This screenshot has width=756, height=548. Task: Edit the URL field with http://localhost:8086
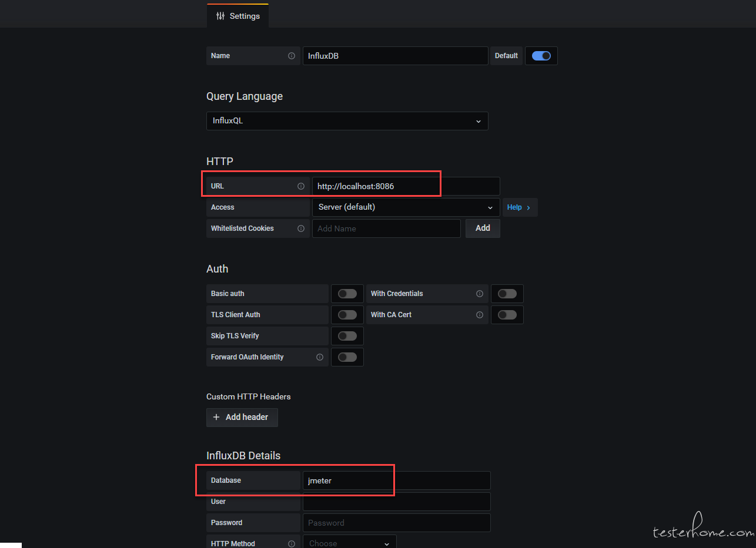(406, 186)
